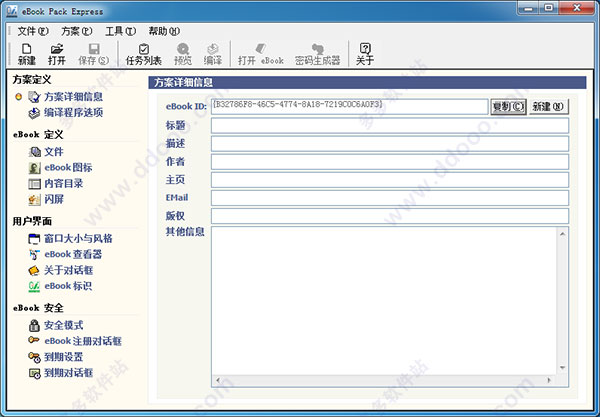
Task: Open eBook 注册对话框 settings
Action: (x=75, y=341)
